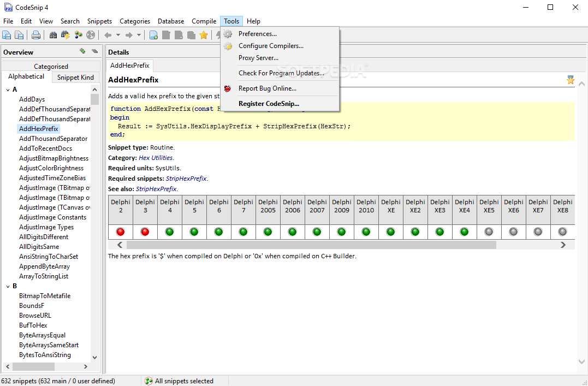Open the Compile menu

204,21
